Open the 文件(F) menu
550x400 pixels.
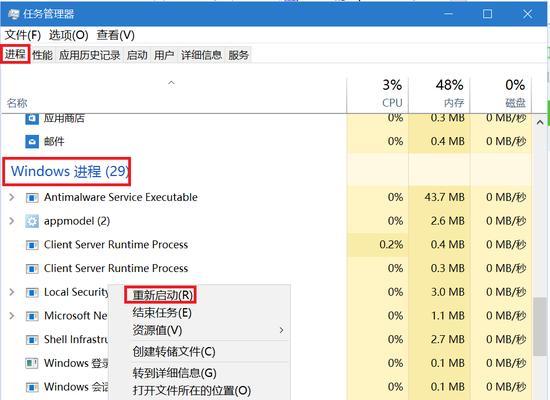click(x=23, y=35)
